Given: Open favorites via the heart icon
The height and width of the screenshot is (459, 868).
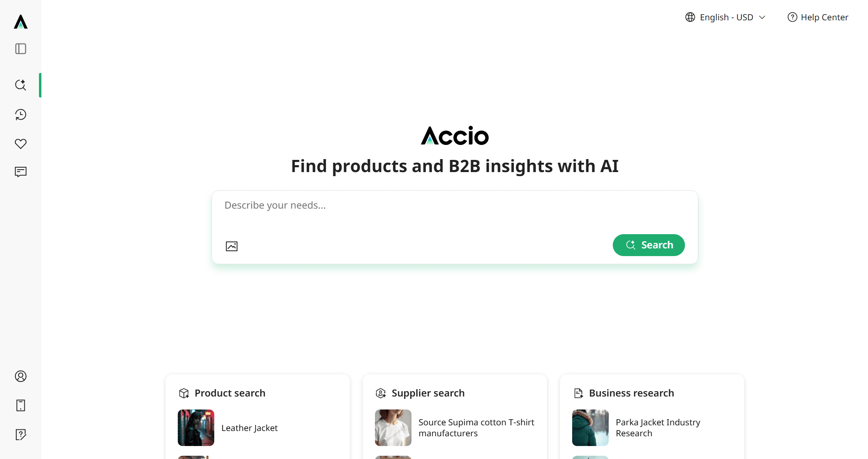Looking at the screenshot, I should (x=21, y=144).
